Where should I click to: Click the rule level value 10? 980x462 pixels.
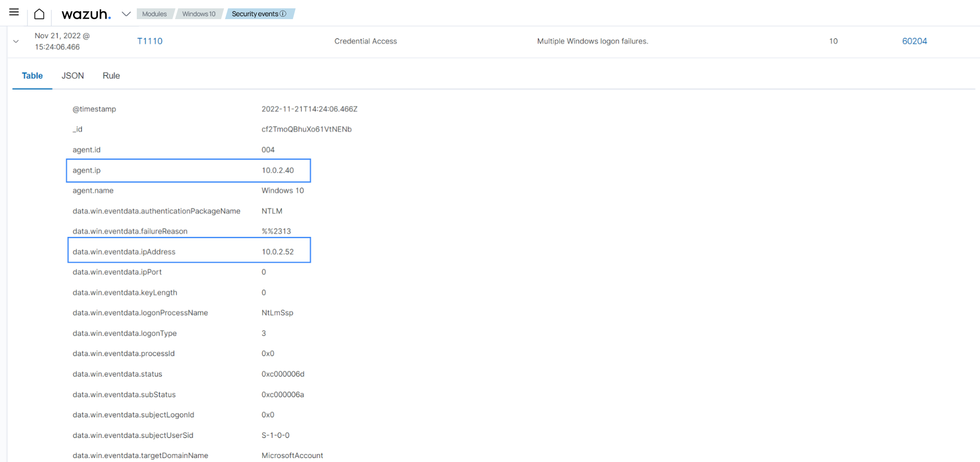pos(833,41)
